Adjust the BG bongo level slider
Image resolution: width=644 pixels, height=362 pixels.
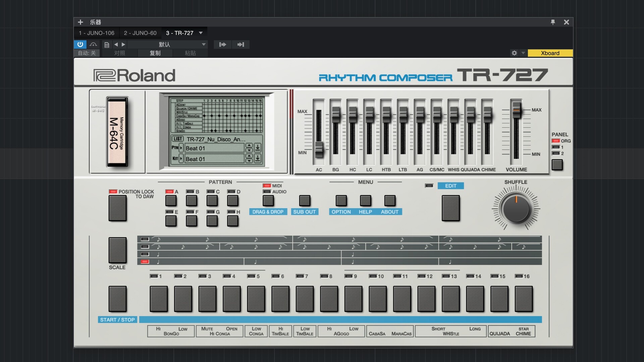point(336,115)
